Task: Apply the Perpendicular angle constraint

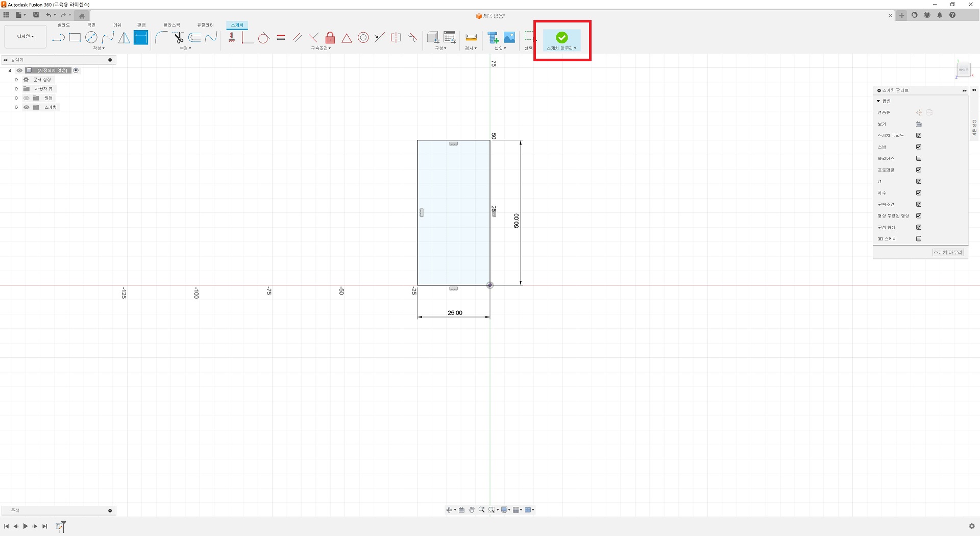Action: 248,37
